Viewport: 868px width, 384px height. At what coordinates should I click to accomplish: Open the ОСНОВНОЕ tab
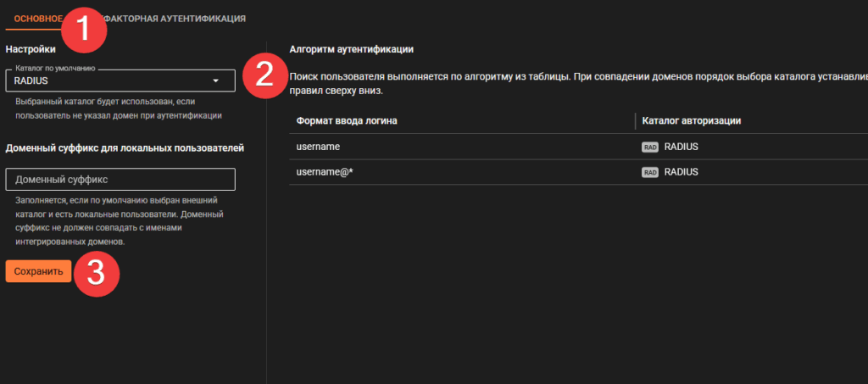pyautogui.click(x=36, y=18)
